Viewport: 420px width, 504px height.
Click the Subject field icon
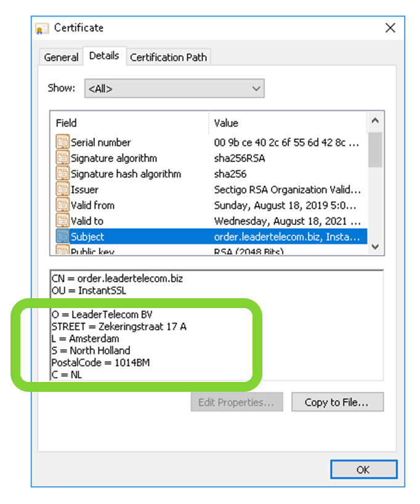click(x=62, y=237)
